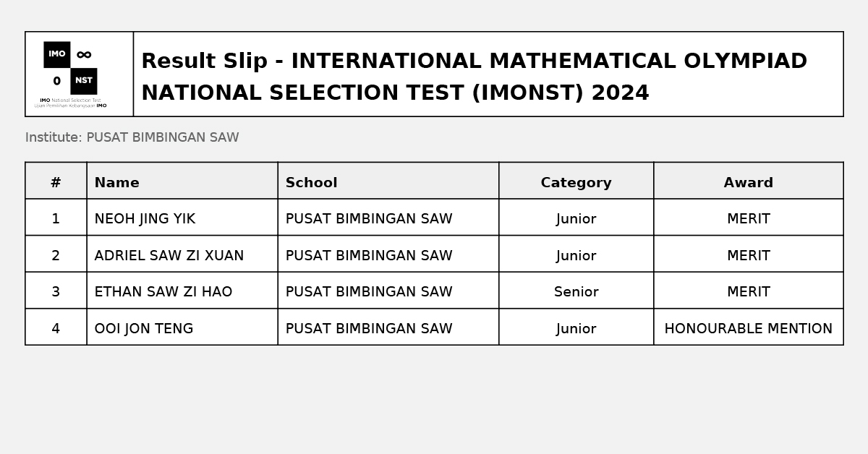Image resolution: width=868 pixels, height=454 pixels.
Task: Click the name OOI JON TENG
Action: pos(143,329)
